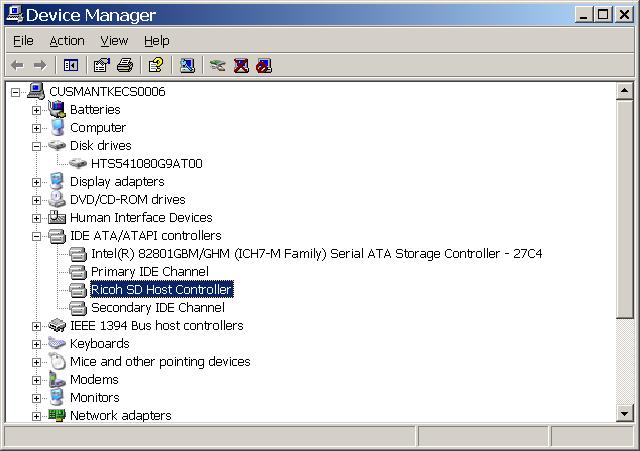
Task: Click the Computer category icon
Action: pyautogui.click(x=57, y=127)
